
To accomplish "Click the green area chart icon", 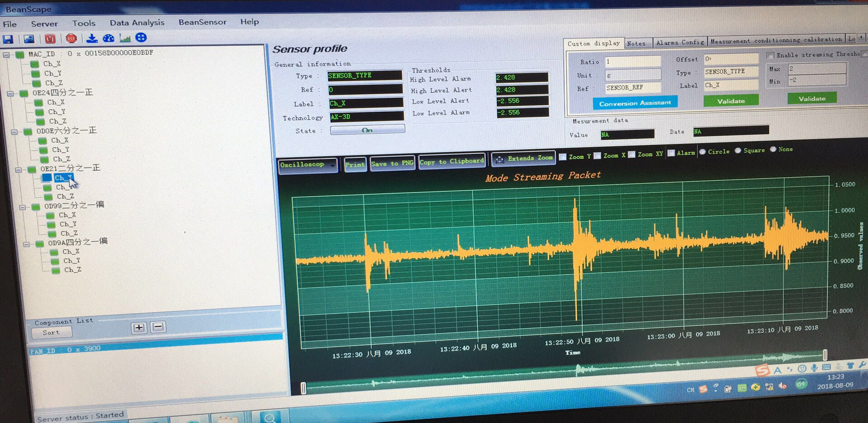I will tap(125, 38).
